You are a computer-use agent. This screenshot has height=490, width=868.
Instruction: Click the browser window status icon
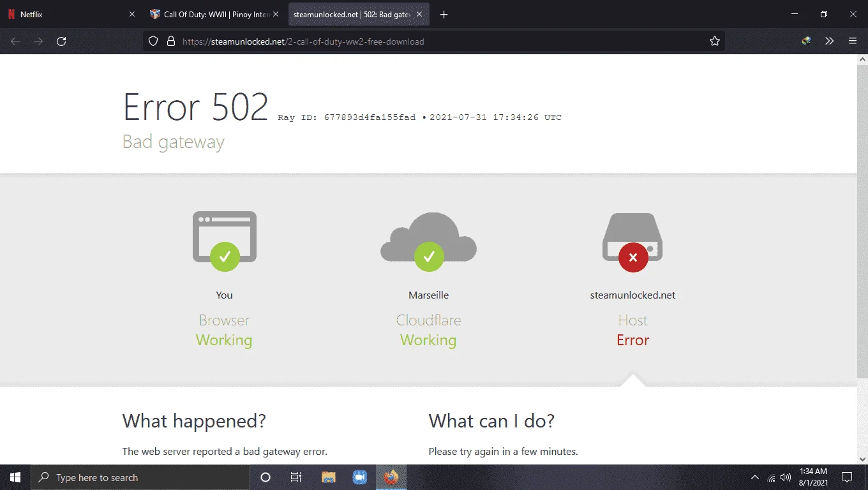(x=224, y=241)
